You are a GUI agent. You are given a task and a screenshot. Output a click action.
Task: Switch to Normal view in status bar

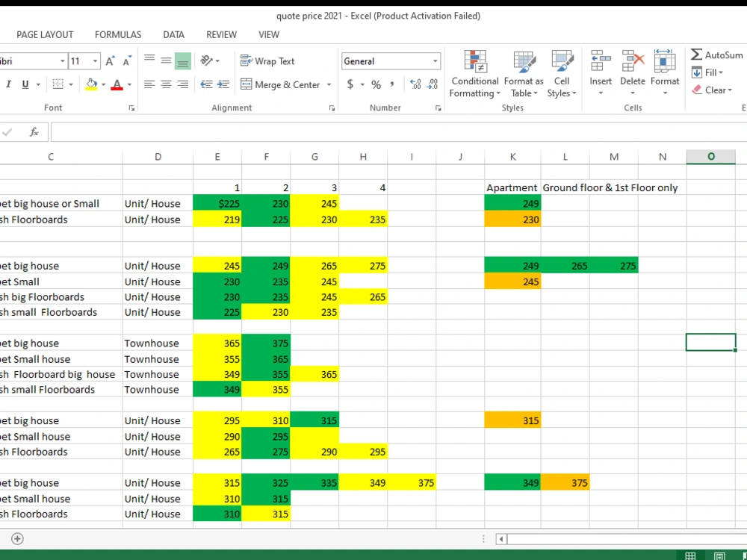690,556
